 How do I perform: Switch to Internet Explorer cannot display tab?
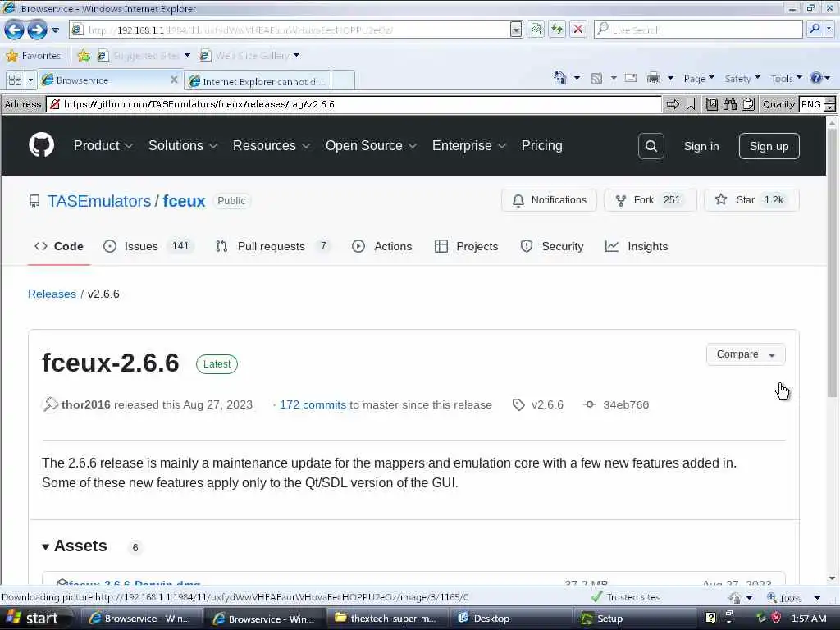click(x=258, y=81)
